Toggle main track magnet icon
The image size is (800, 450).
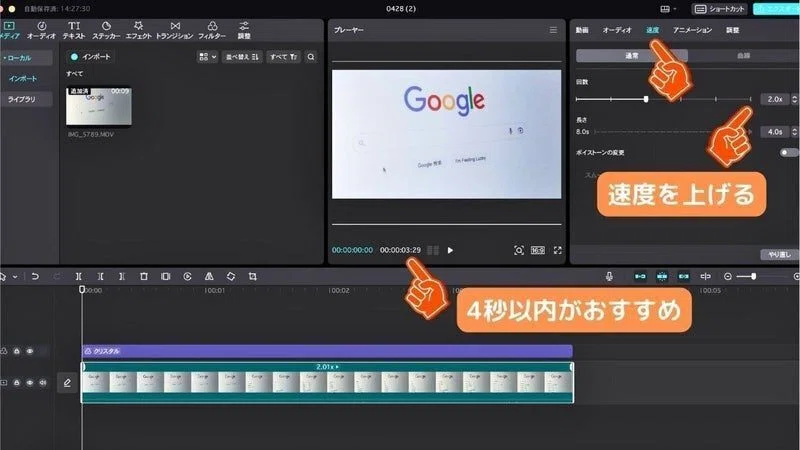640,276
